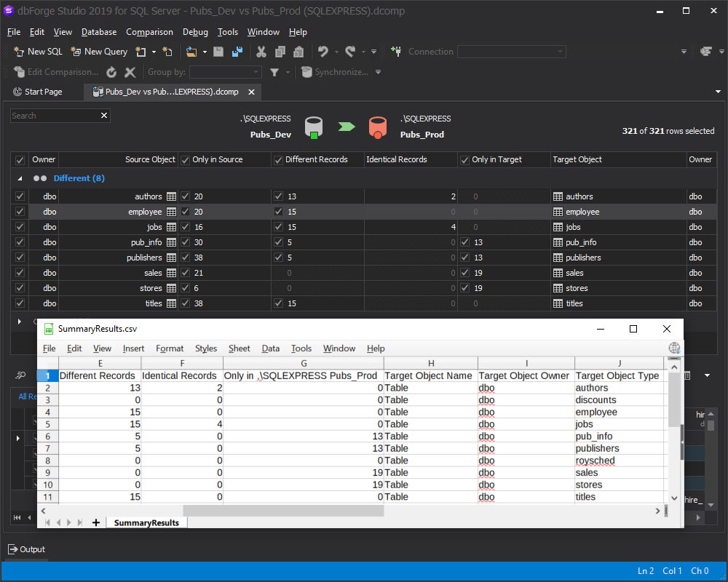Open the Undo history dropdown arrow
Image resolution: width=728 pixels, height=582 pixels.
tap(336, 52)
